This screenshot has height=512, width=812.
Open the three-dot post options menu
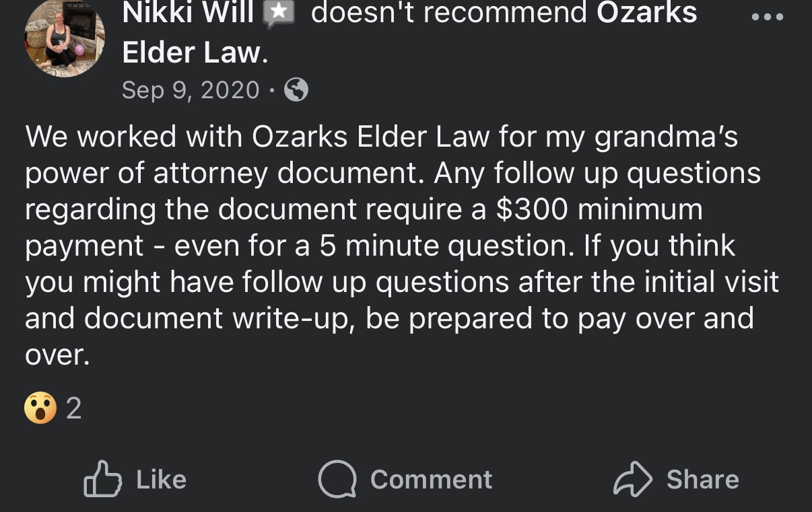(x=768, y=17)
